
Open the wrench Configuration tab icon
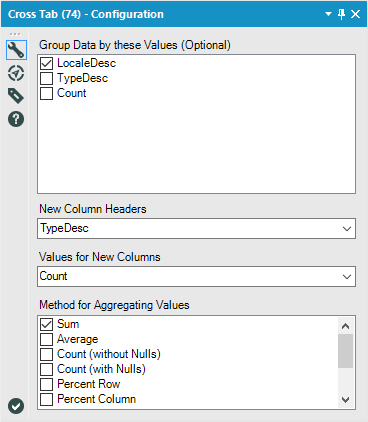click(16, 50)
